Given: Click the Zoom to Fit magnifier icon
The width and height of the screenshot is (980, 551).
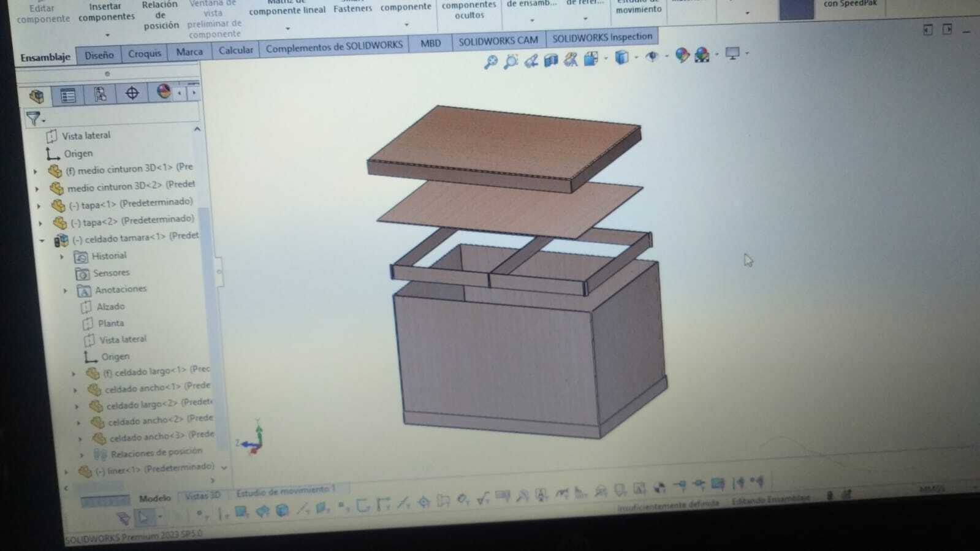Looking at the screenshot, I should [x=490, y=61].
